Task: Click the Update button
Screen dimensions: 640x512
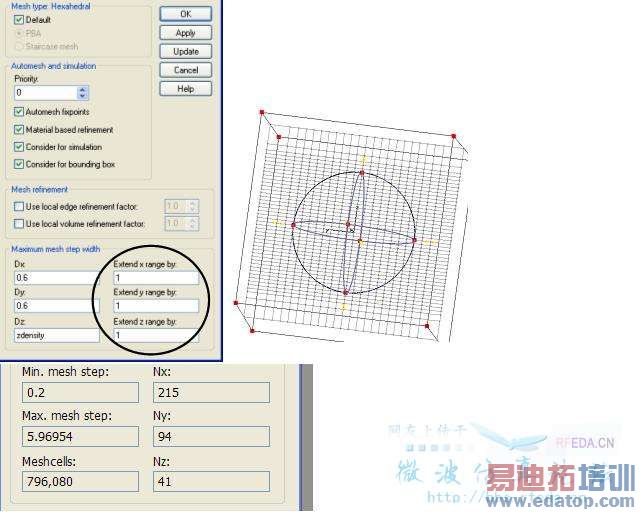Action: pyautogui.click(x=186, y=51)
